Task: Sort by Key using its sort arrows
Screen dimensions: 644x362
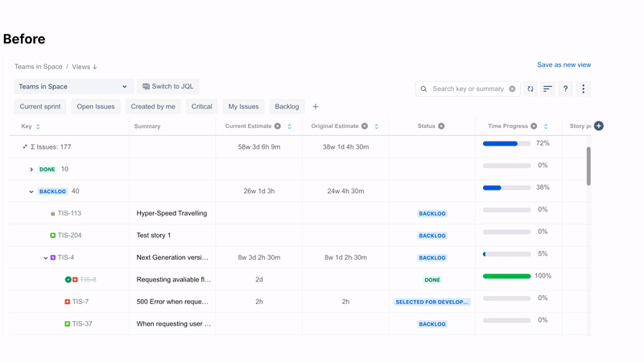Action: [x=38, y=126]
